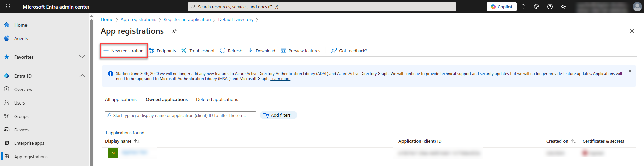The width and height of the screenshot is (644, 166).
Task: Dismiss the ADAL info banner
Action: click(630, 71)
